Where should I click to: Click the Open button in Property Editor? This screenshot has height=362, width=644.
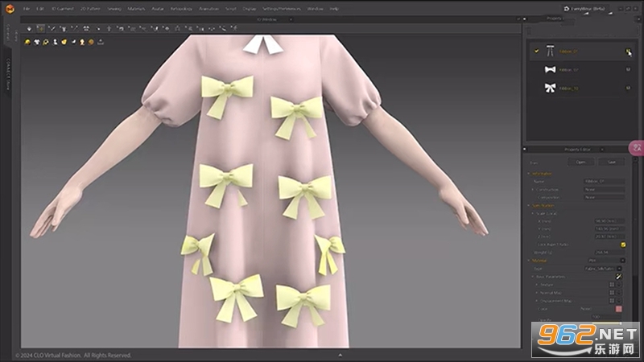pyautogui.click(x=580, y=162)
